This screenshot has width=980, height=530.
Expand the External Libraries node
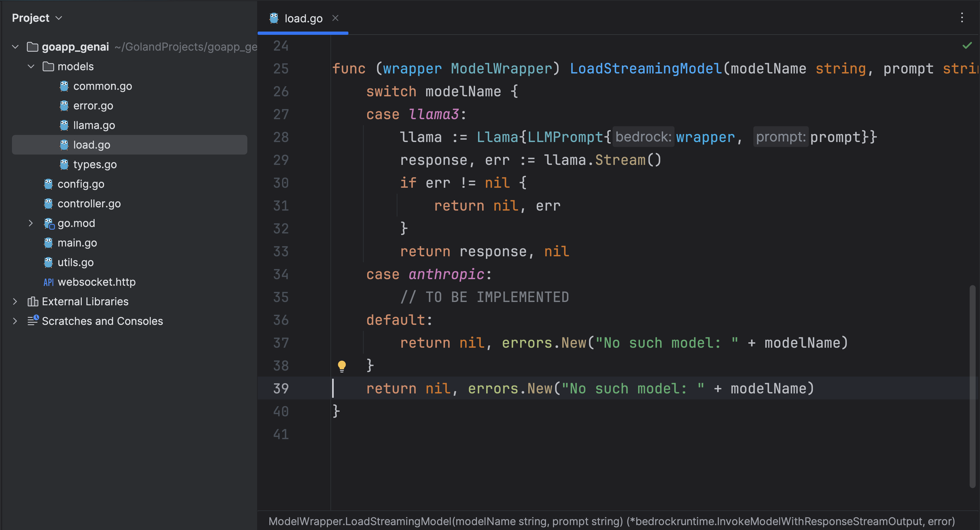(x=15, y=301)
